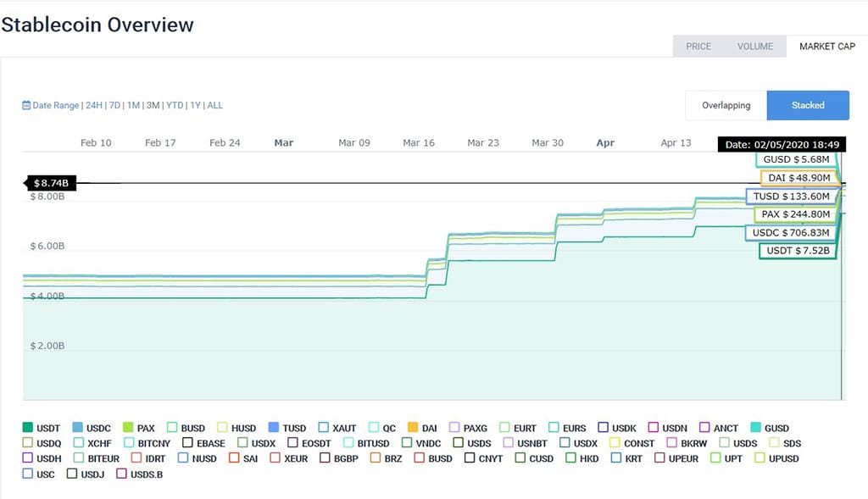Check the BITUSD legend box
This screenshot has height=499, width=868.
[348, 442]
